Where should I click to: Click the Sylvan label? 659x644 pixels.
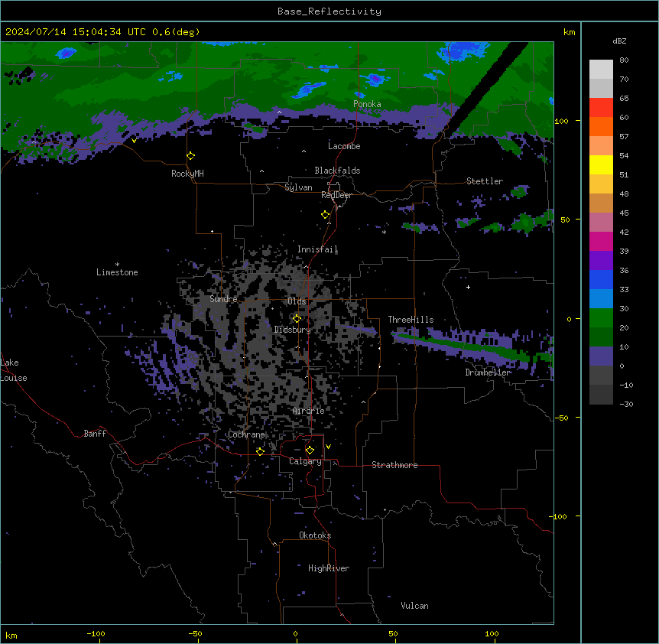(x=298, y=187)
